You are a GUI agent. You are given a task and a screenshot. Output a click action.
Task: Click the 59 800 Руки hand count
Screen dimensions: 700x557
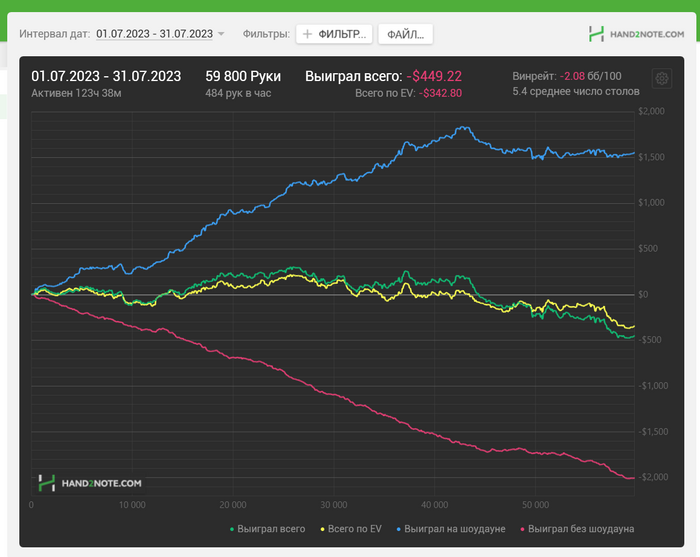[x=243, y=76]
